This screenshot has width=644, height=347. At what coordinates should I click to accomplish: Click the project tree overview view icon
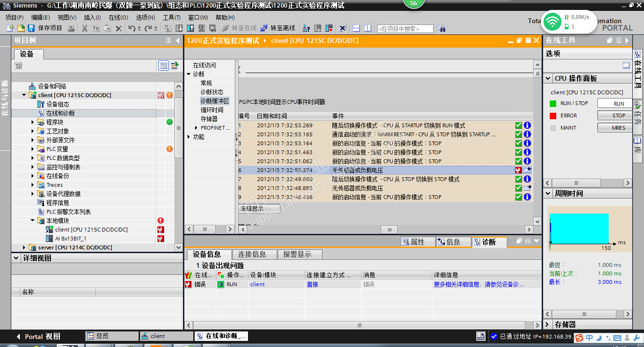pos(164,66)
